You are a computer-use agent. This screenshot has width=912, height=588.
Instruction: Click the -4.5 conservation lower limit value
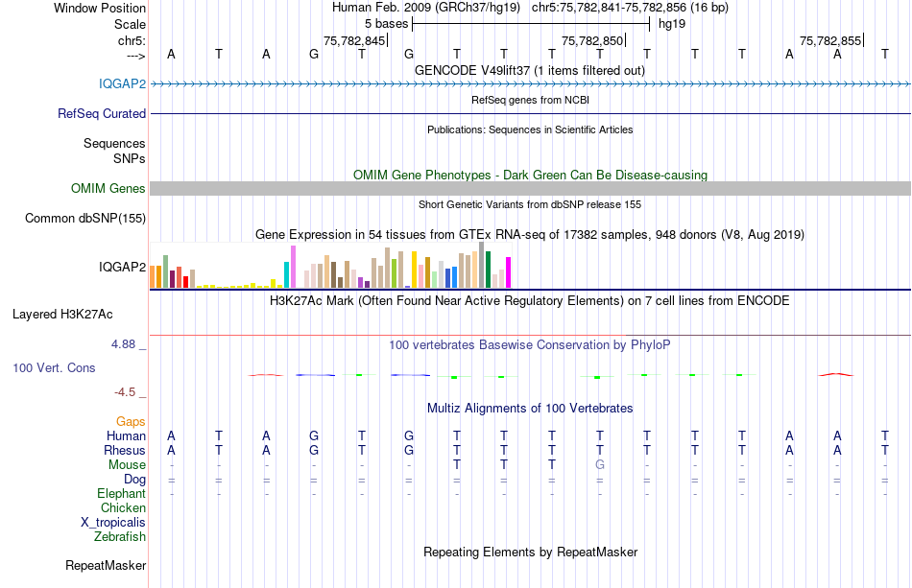[125, 392]
